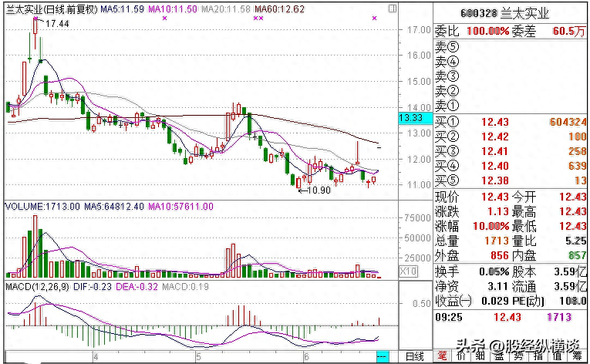Switch to the 细 tab
590x364 pixels.
tap(480, 356)
